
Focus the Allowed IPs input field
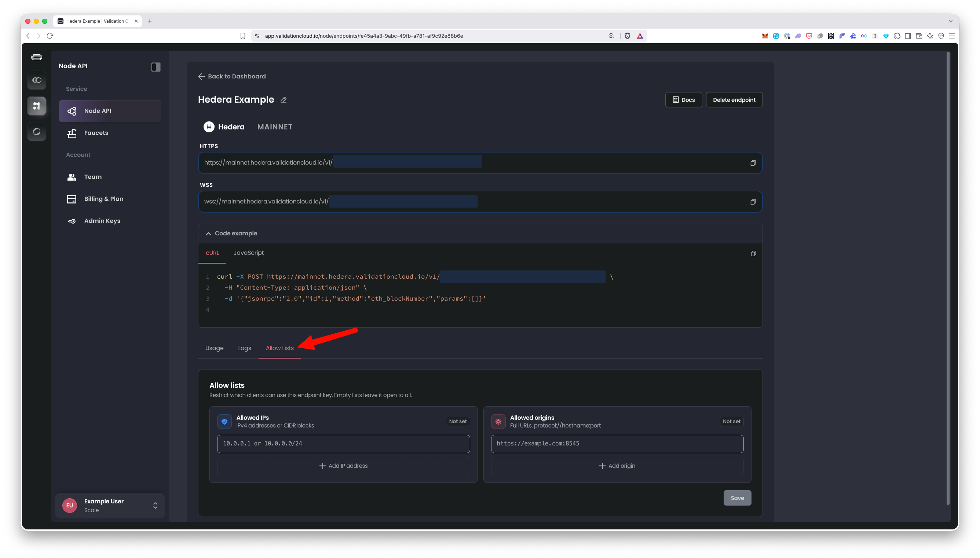(343, 443)
